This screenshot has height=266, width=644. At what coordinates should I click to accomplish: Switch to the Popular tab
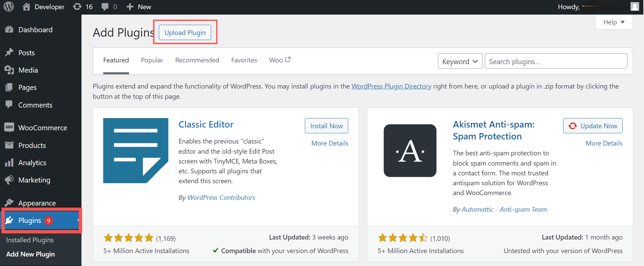pos(152,60)
